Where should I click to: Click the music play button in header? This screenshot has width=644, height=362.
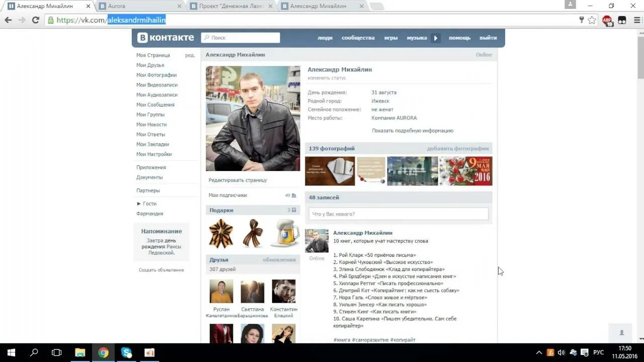click(x=436, y=38)
